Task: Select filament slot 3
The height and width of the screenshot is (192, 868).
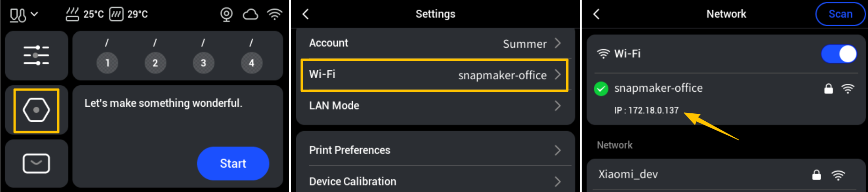Action: [203, 63]
